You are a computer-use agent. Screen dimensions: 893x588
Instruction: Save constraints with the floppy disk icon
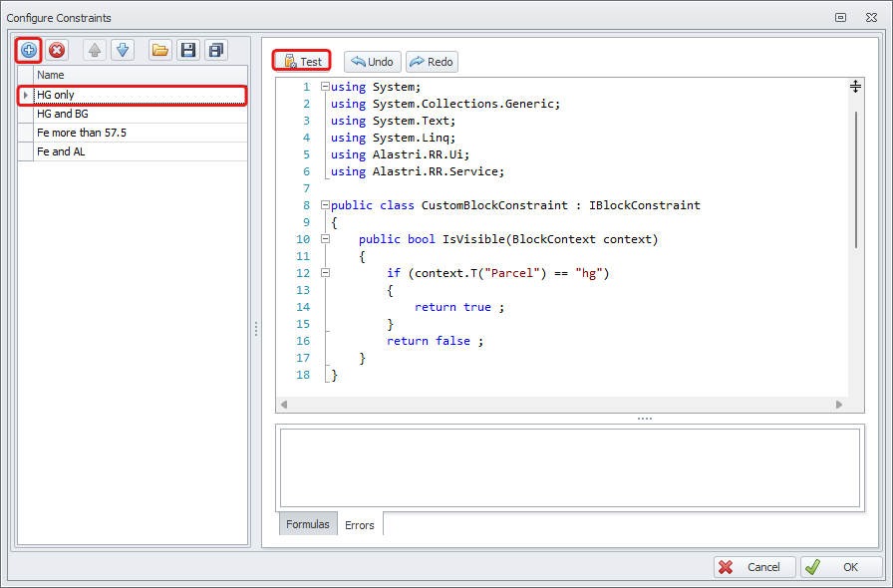pyautogui.click(x=187, y=50)
